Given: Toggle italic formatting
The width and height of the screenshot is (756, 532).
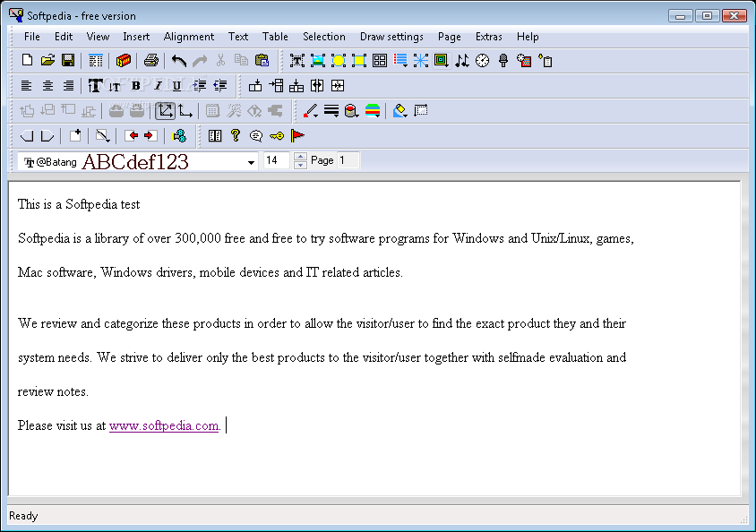Looking at the screenshot, I should tap(157, 86).
